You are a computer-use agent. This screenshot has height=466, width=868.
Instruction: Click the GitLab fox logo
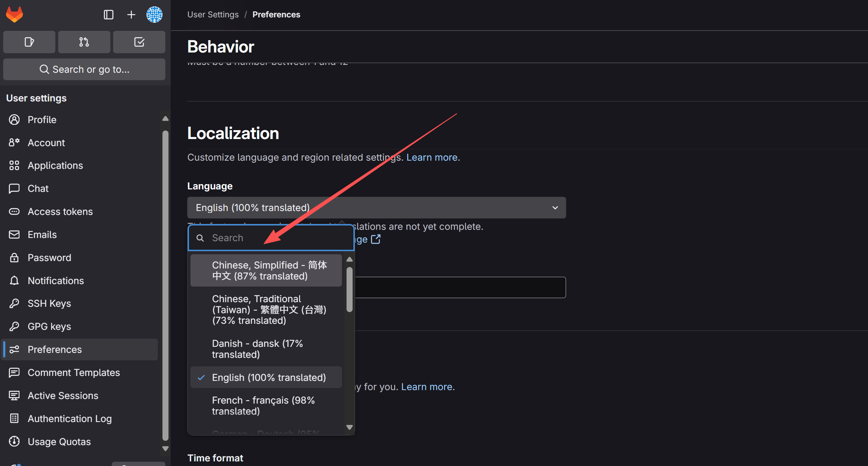(15, 15)
